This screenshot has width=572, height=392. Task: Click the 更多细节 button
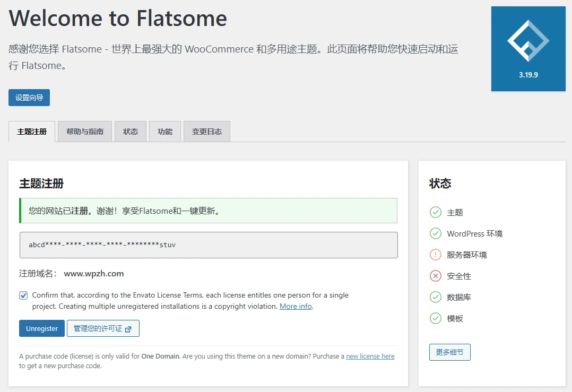tap(449, 352)
